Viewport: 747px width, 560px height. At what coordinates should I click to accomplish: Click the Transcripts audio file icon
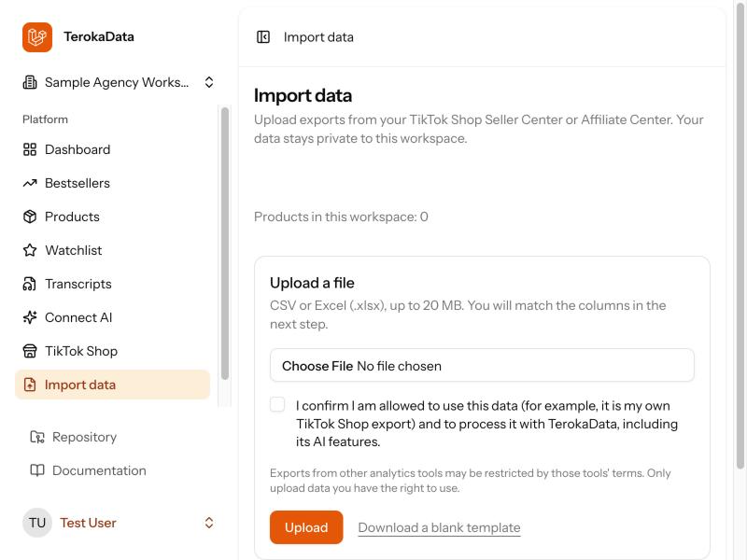point(30,284)
